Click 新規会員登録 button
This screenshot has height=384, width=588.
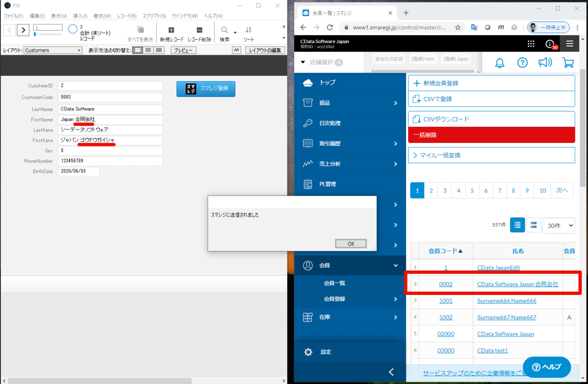(491, 83)
